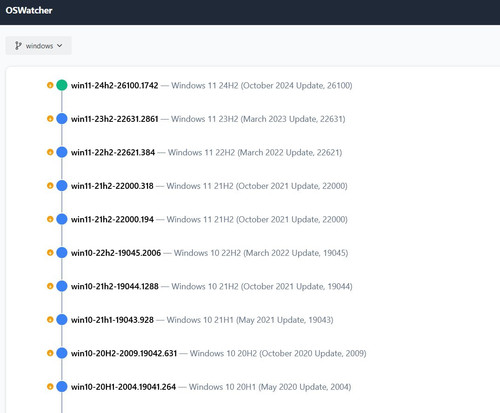500x413 pixels.
Task: Click orange status dot beside win10-21h1-19043.928
Action: (50, 319)
